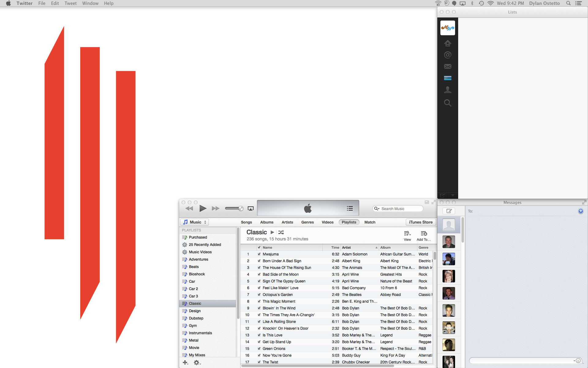
Task: Open Twitter mentions (@) icon
Action: pos(447,55)
